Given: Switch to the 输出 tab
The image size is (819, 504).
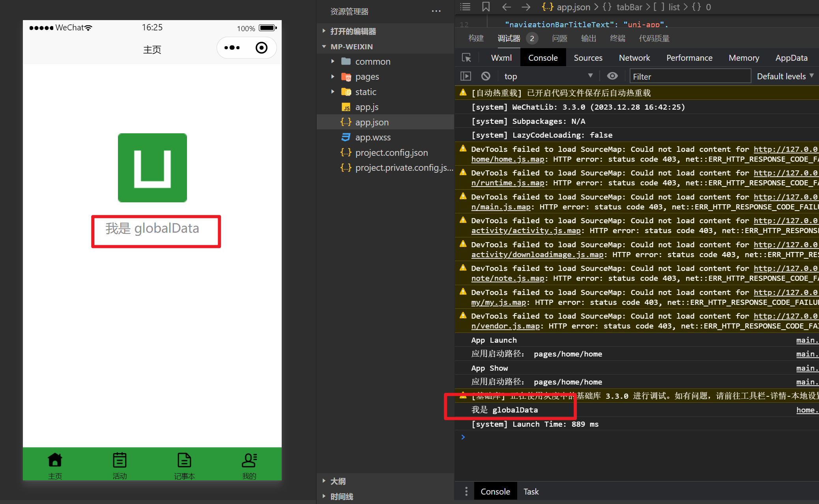Looking at the screenshot, I should pyautogui.click(x=588, y=38).
